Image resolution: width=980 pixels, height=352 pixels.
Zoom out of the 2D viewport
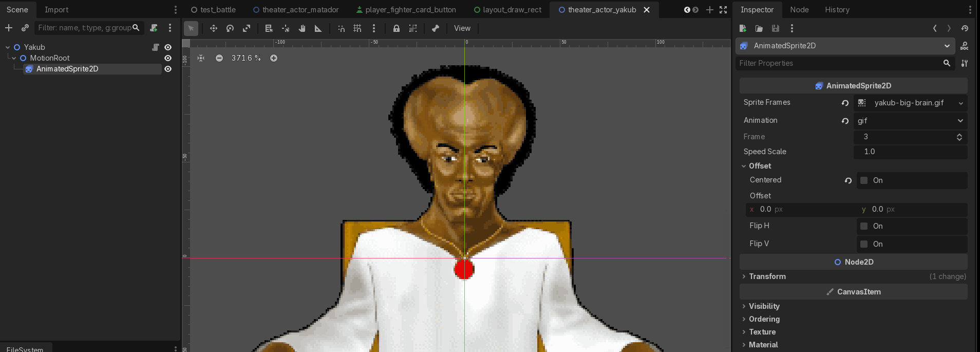(219, 58)
